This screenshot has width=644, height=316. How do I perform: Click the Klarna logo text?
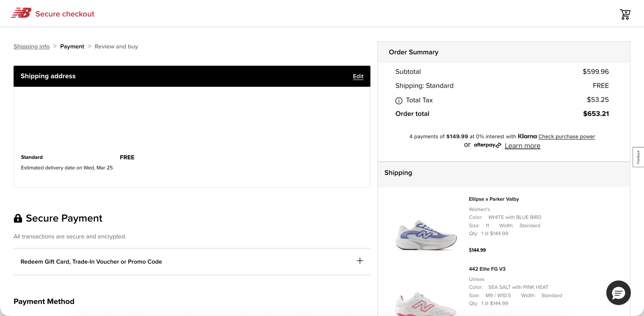(527, 136)
